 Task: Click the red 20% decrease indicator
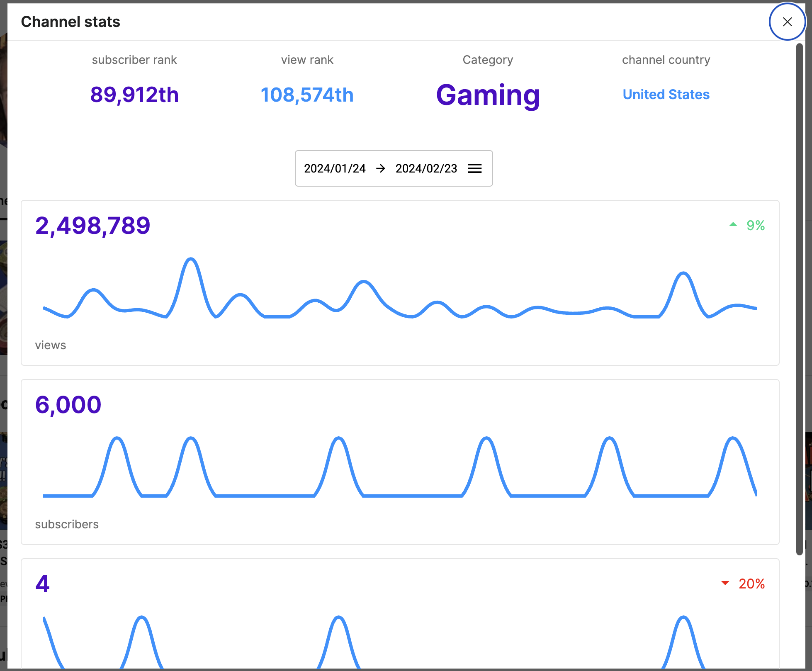click(743, 583)
